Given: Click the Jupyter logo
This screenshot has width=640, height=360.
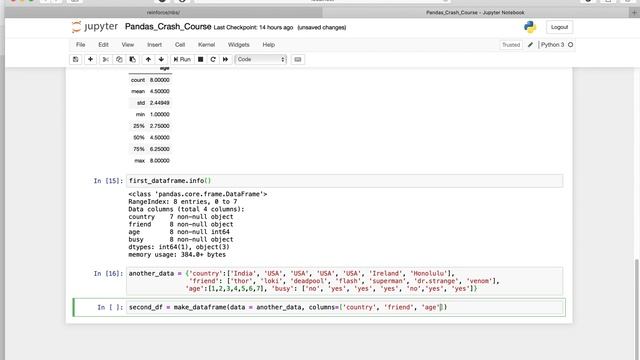Looking at the screenshot, I should coord(95,27).
